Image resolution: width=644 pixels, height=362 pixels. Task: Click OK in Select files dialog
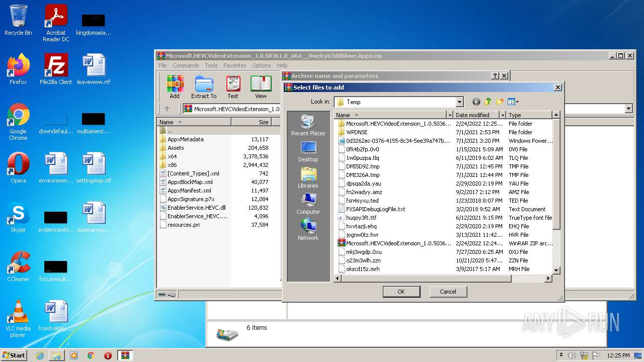[x=401, y=292]
